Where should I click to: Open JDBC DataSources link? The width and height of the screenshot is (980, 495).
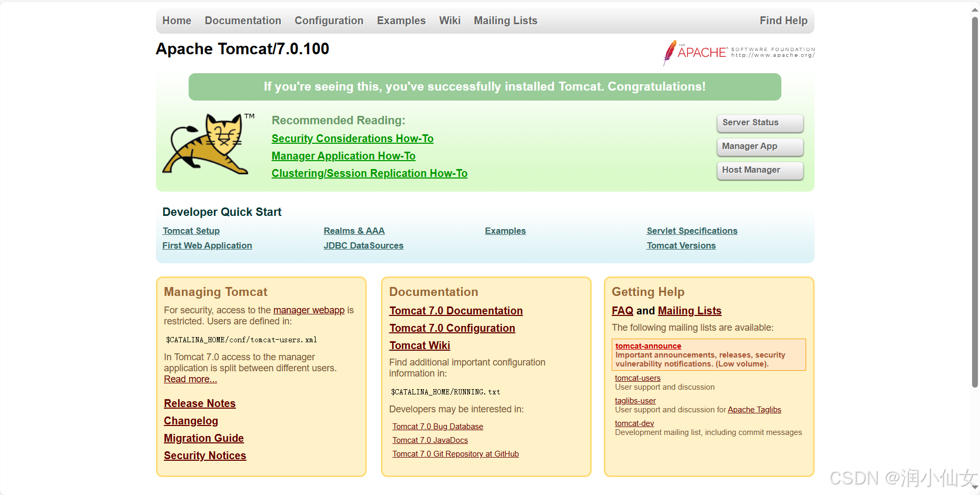tap(364, 245)
